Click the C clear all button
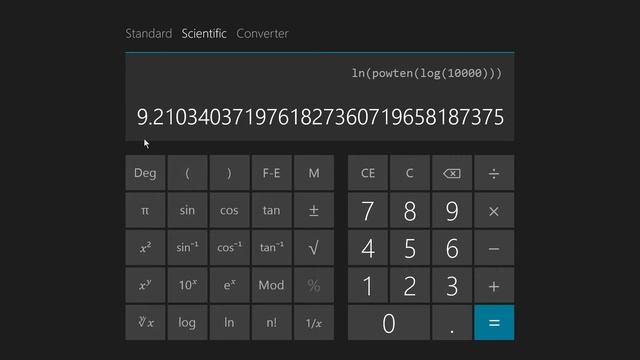The height and width of the screenshot is (360, 640). (x=410, y=173)
